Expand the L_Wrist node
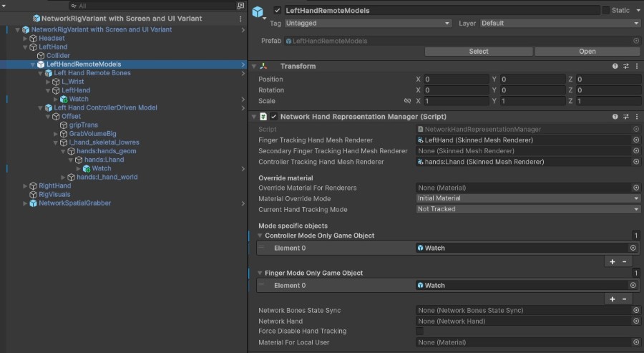 (x=48, y=82)
